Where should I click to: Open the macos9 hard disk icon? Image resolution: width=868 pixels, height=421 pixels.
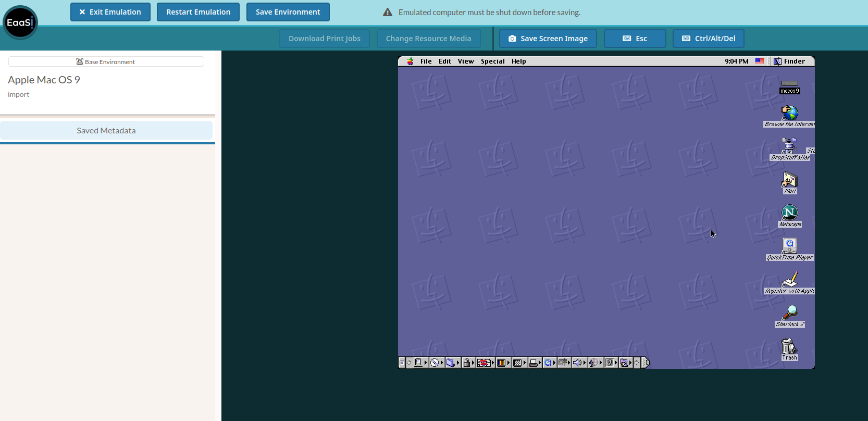coord(789,86)
